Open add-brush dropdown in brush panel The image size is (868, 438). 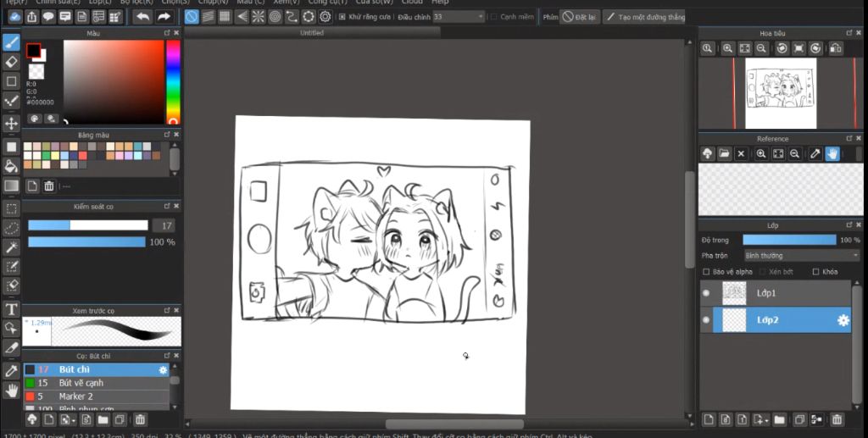[x=68, y=419]
